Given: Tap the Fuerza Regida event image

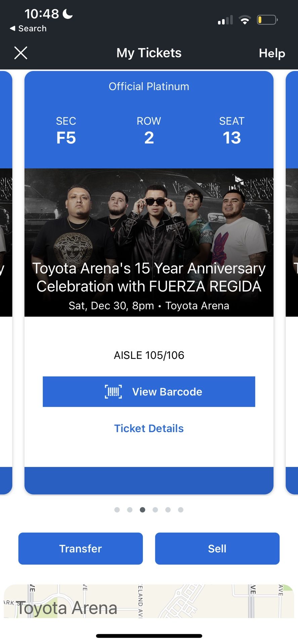Looking at the screenshot, I should tap(149, 243).
